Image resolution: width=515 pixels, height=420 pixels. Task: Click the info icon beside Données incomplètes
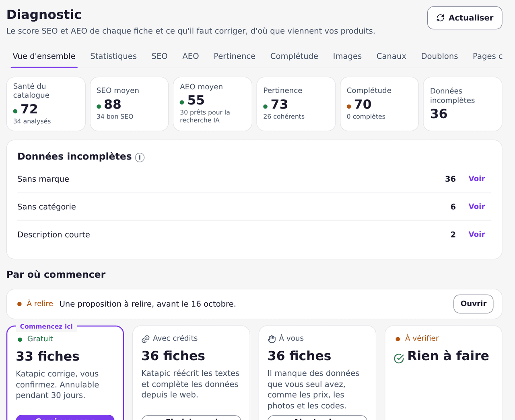coord(140,158)
